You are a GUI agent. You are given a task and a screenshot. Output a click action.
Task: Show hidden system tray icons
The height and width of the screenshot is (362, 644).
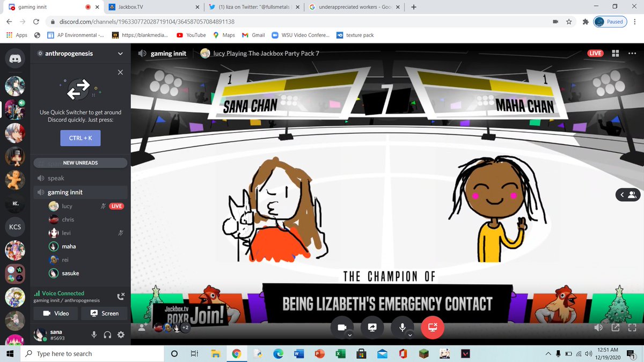548,353
